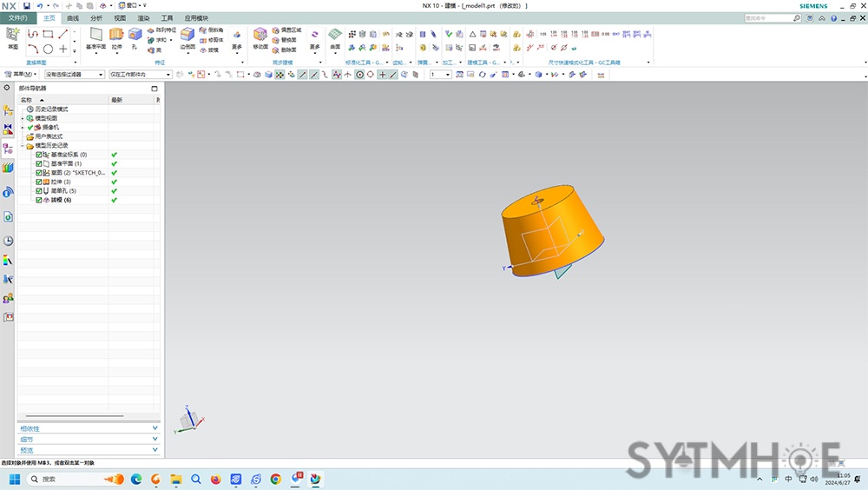
Task: Expand the 相依性 panel section
Action: click(x=88, y=428)
